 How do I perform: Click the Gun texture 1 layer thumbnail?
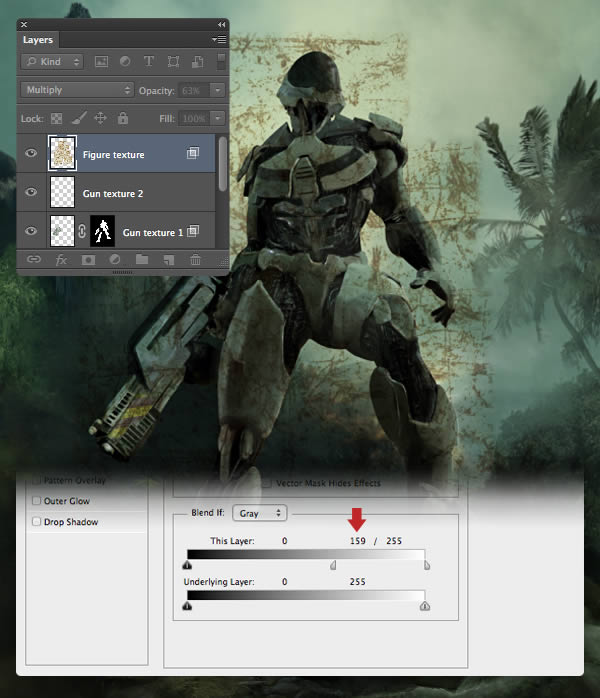click(62, 231)
